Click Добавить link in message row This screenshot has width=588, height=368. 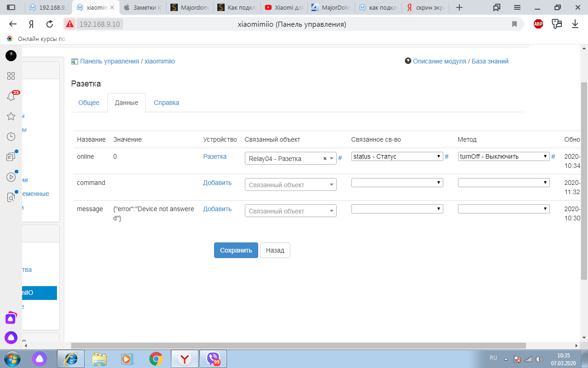click(217, 209)
